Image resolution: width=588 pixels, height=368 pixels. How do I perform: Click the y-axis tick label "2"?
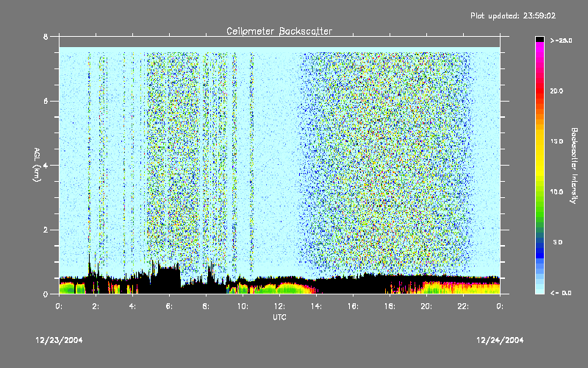pos(46,230)
